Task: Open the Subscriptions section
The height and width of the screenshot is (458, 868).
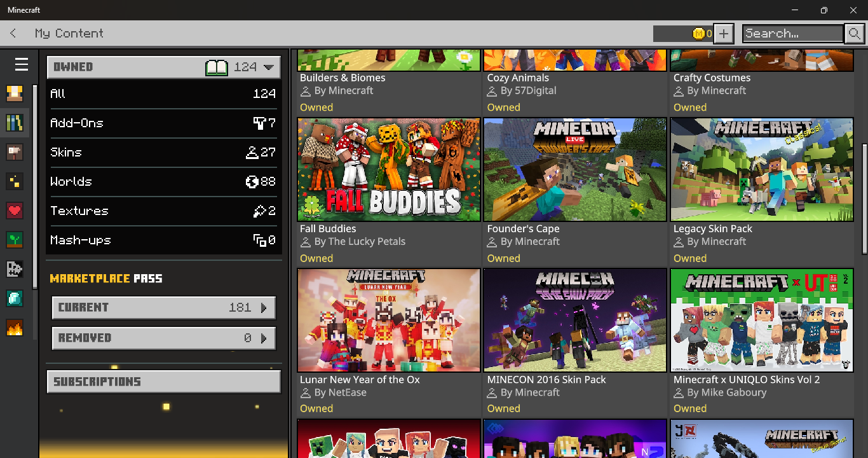Action: (x=164, y=382)
